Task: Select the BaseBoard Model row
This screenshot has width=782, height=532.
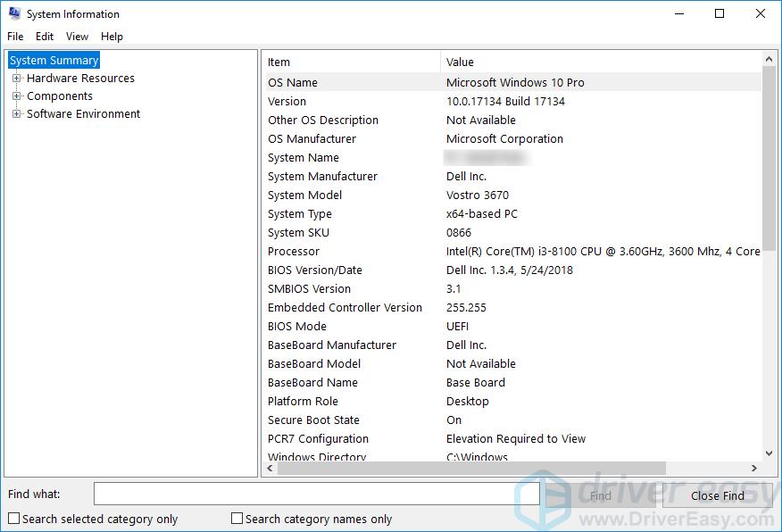Action: [513, 364]
